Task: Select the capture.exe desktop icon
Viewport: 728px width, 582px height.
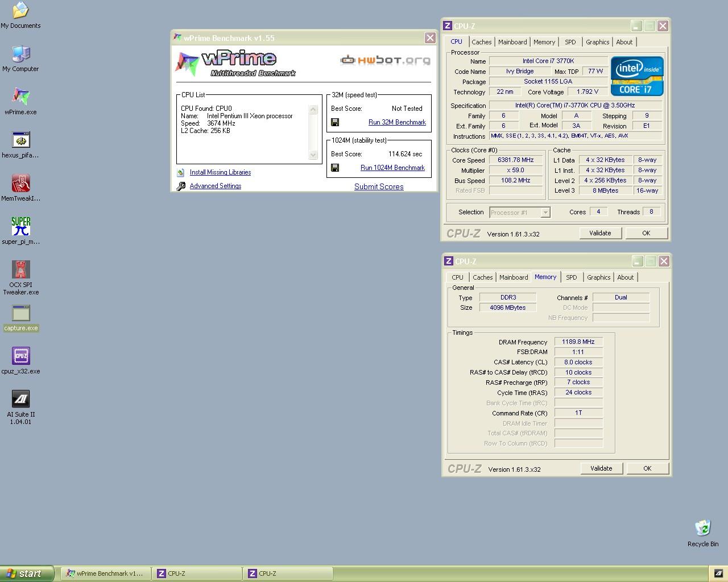Action: 20,318
